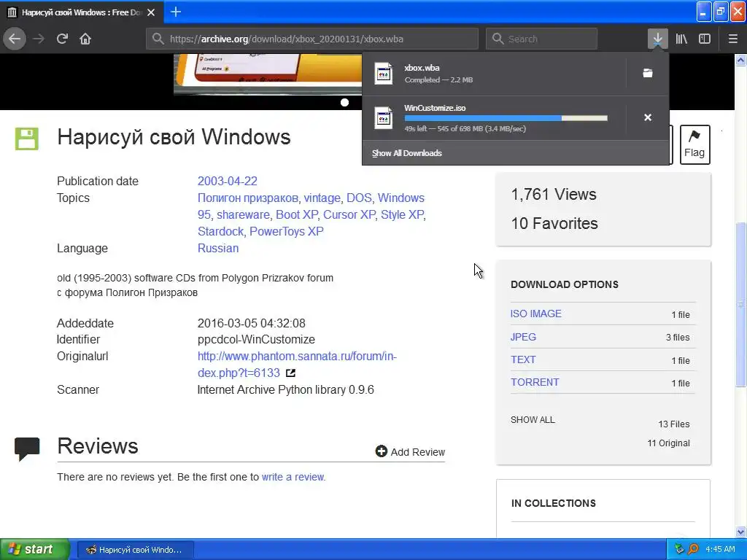The image size is (747, 560).
Task: Open the Полигон призраков topic
Action: (x=248, y=198)
